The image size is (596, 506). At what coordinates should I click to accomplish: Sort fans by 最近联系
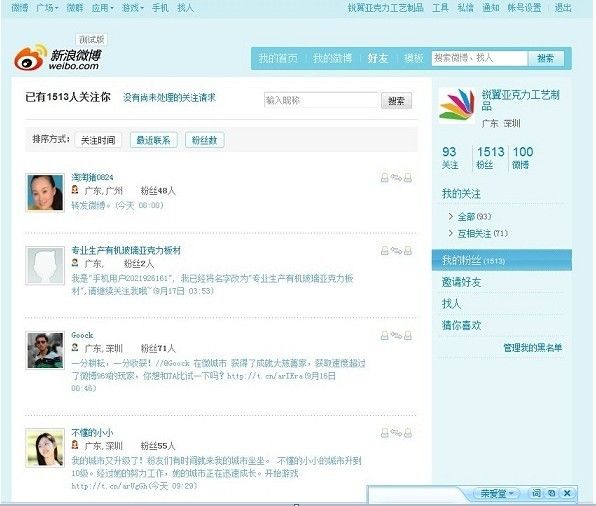pos(153,140)
